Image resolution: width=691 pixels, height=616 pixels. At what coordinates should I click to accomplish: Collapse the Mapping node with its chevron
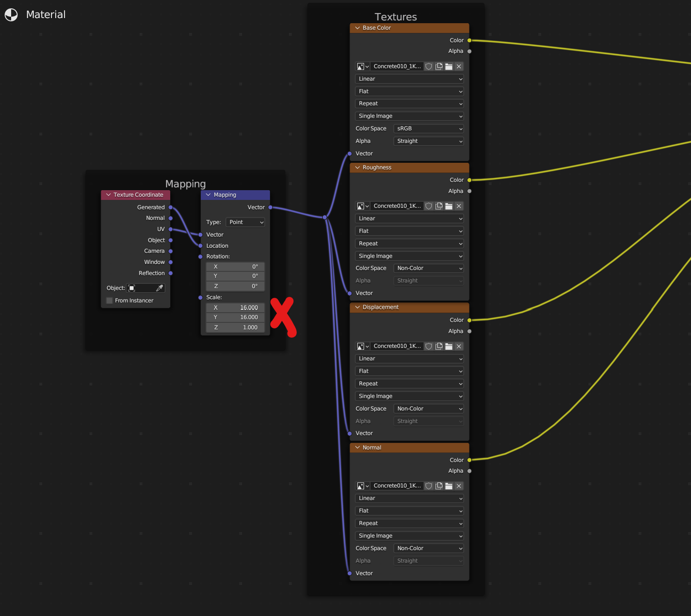208,195
